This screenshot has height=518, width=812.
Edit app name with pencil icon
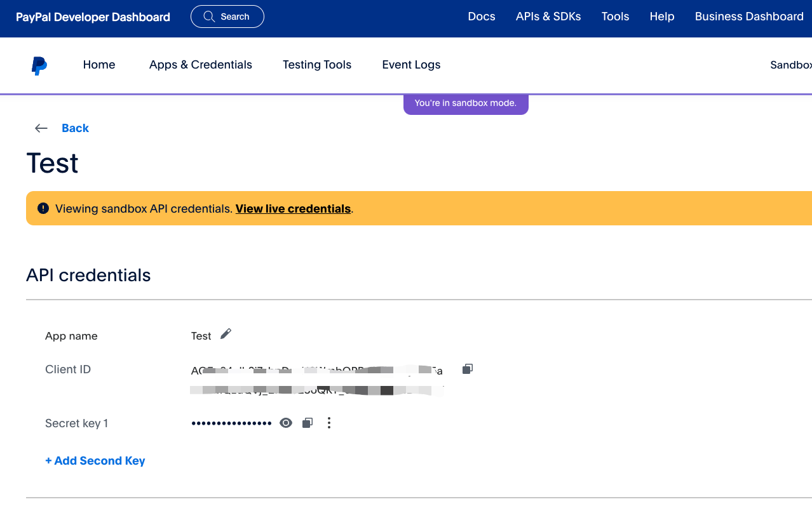tap(226, 334)
